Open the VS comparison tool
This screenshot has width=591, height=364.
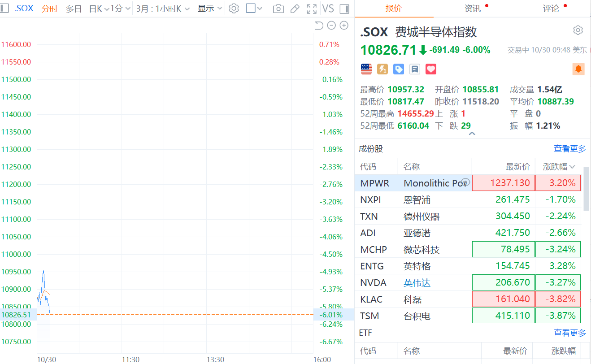pos(328,9)
